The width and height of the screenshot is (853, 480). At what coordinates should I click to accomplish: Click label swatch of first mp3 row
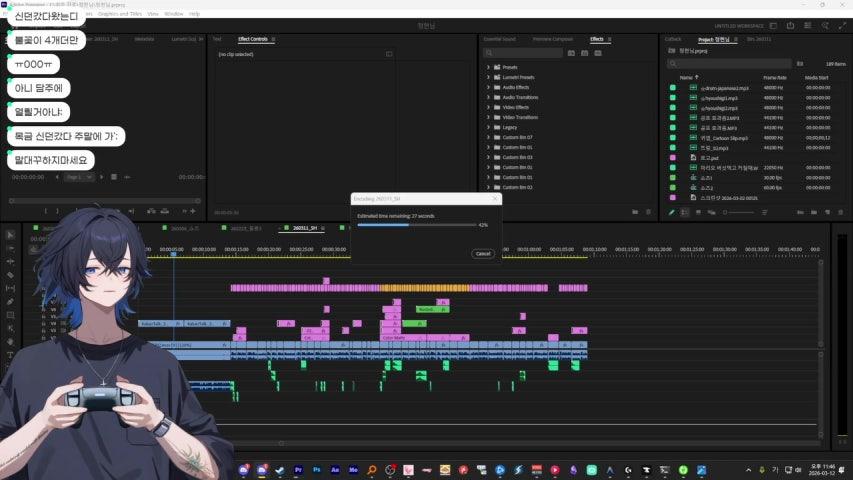coord(673,88)
